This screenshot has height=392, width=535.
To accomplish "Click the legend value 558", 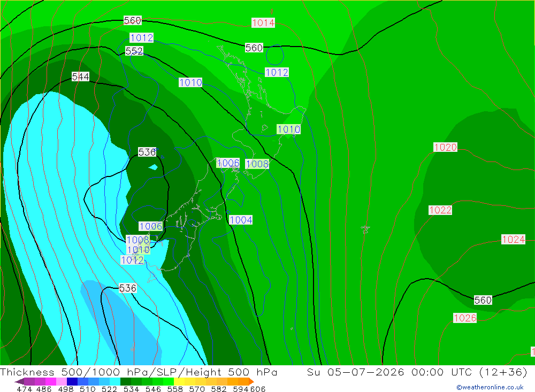I will point(175,389).
